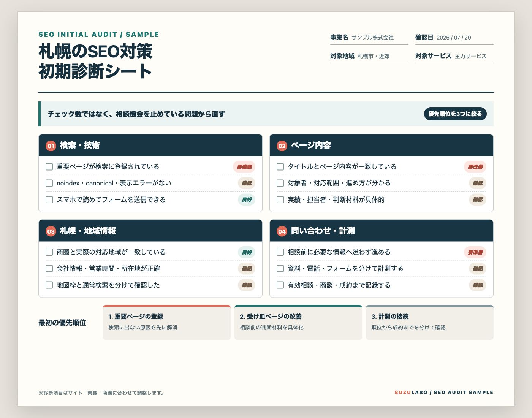532x418 pixels.
Task: Open the 3. 計測の接続 priority card
Action: (x=430, y=322)
